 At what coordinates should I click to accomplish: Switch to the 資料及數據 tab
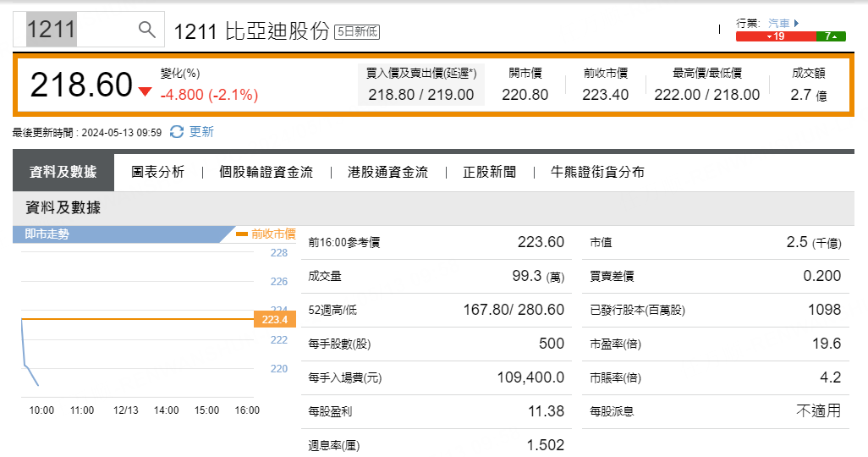(63, 172)
